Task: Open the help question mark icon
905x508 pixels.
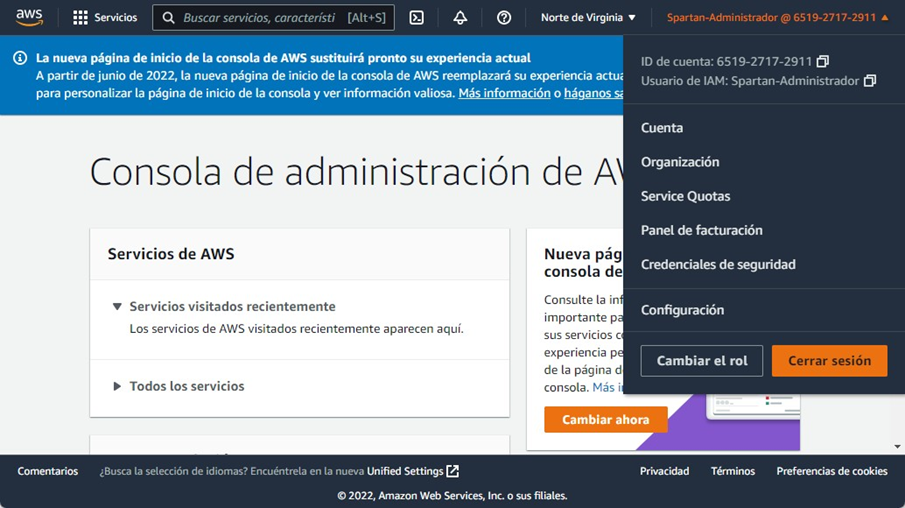Action: 504,18
